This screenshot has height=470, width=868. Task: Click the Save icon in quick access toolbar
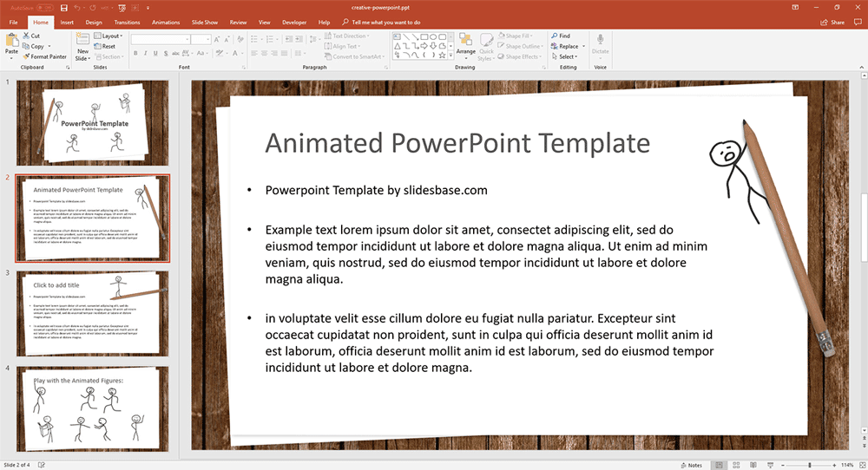64,8
